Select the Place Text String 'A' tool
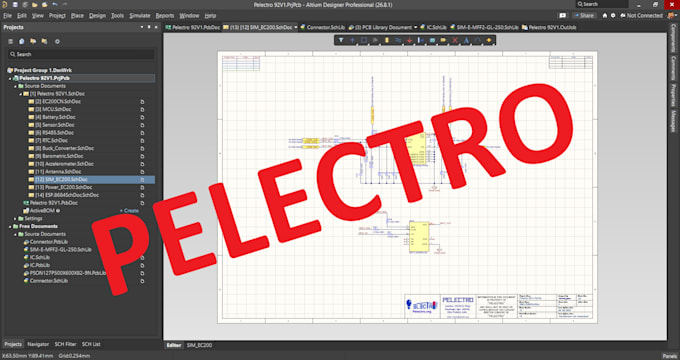Screen dimensions: 680x360 click(466, 40)
